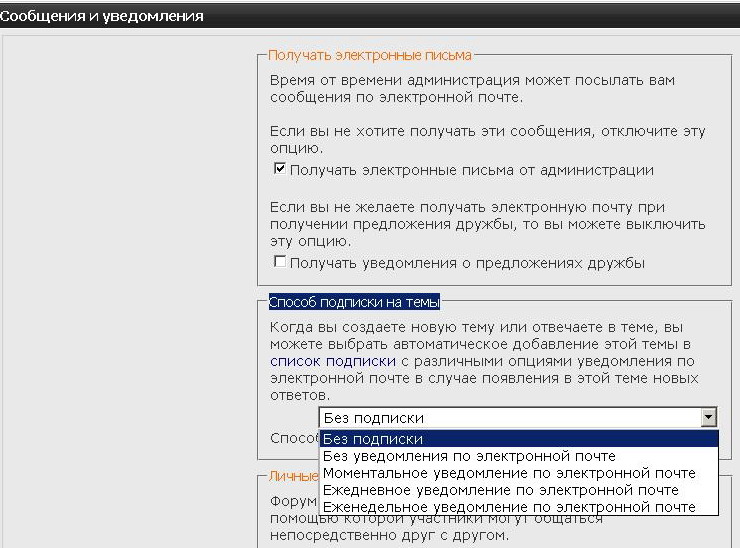Image resolution: width=740 pixels, height=548 pixels.
Task: Click the subscription dropdown arrow button
Action: (709, 418)
